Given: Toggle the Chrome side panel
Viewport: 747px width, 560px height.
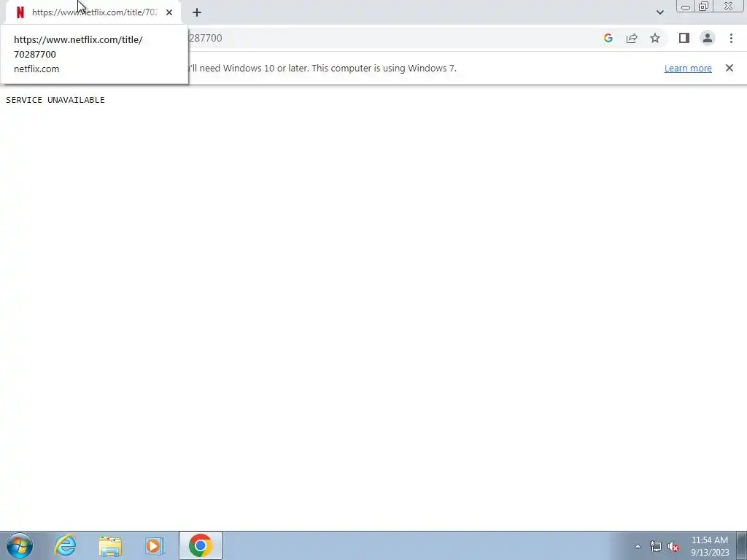Looking at the screenshot, I should [x=684, y=38].
